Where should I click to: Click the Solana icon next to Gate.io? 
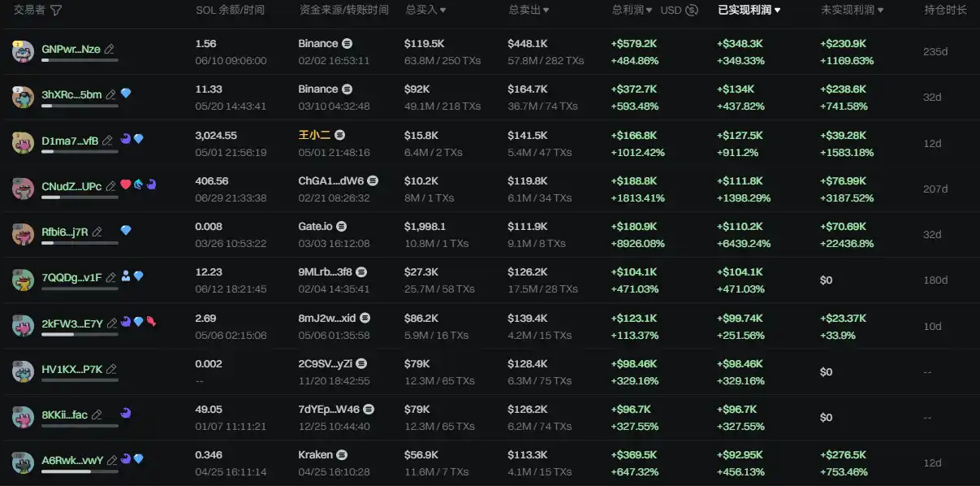342,226
